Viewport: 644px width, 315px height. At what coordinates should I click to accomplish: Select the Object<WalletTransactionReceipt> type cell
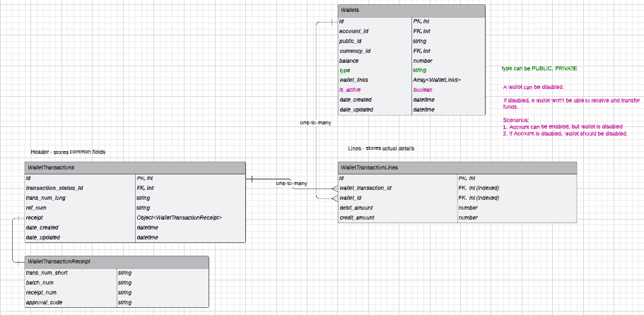179,218
